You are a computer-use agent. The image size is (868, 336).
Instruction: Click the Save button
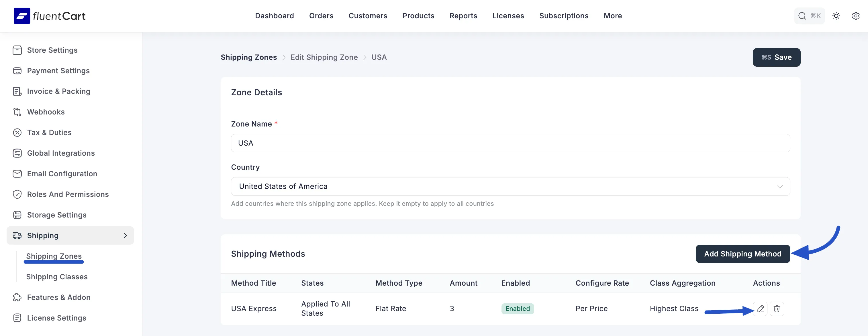[x=776, y=57]
